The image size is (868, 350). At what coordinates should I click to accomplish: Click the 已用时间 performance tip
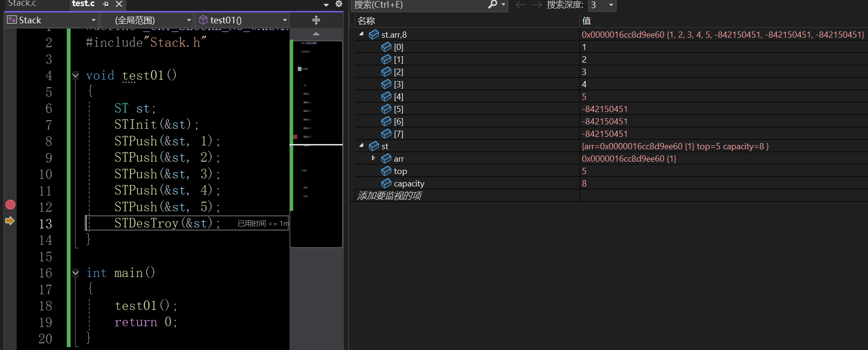tap(263, 224)
